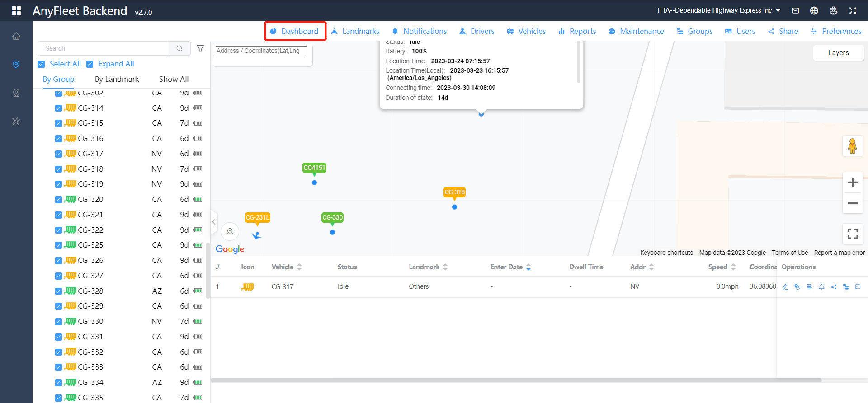Open the tools wrench sidebar icon
Viewport: 868px width, 403px height.
(16, 121)
